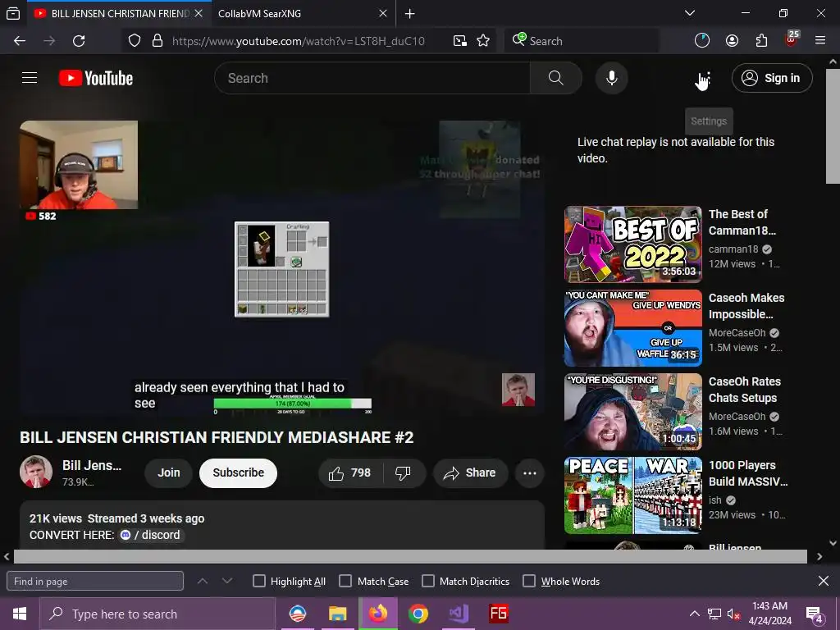Dislike the video with thumbs down
Viewport: 840px width, 630px height.
pyautogui.click(x=403, y=473)
